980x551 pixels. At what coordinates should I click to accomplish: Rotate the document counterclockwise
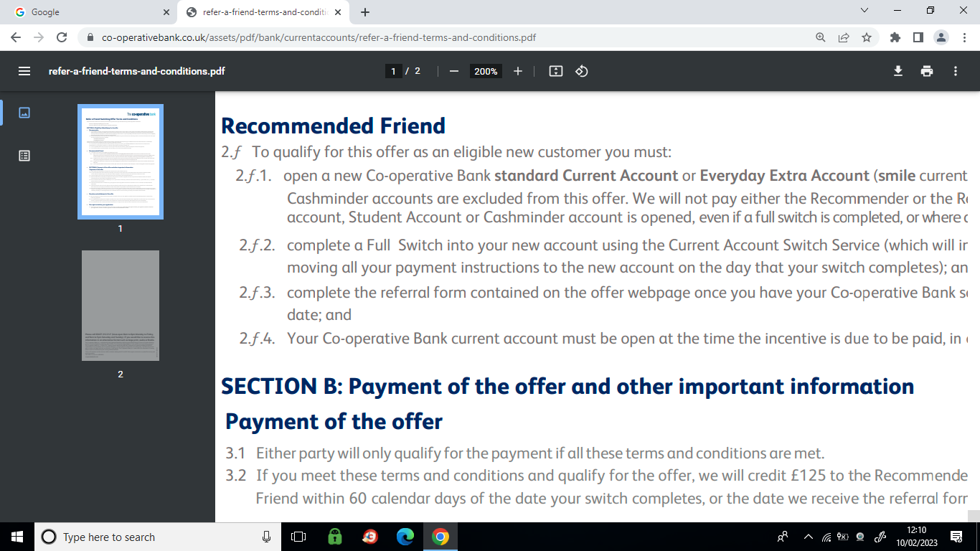[x=582, y=71]
